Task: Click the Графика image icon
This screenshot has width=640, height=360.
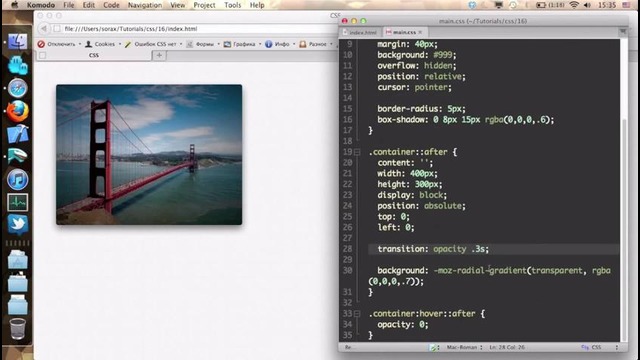Action: coord(227,44)
